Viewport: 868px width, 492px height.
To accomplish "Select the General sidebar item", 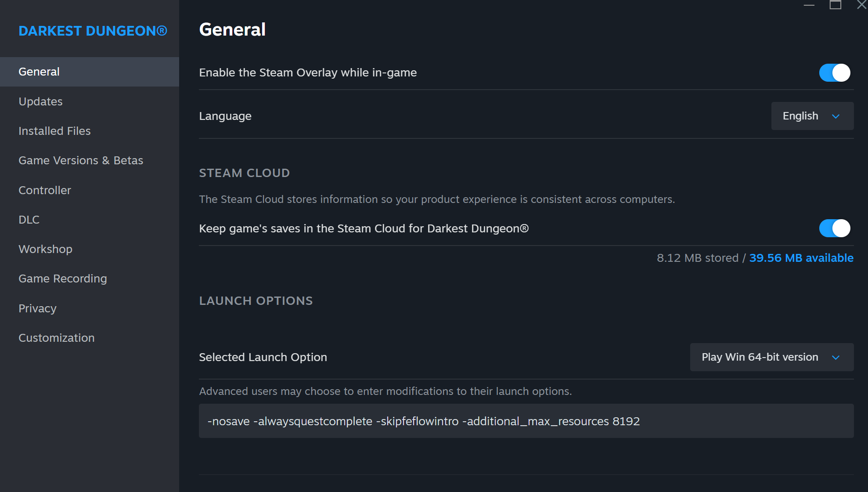I will pos(39,72).
